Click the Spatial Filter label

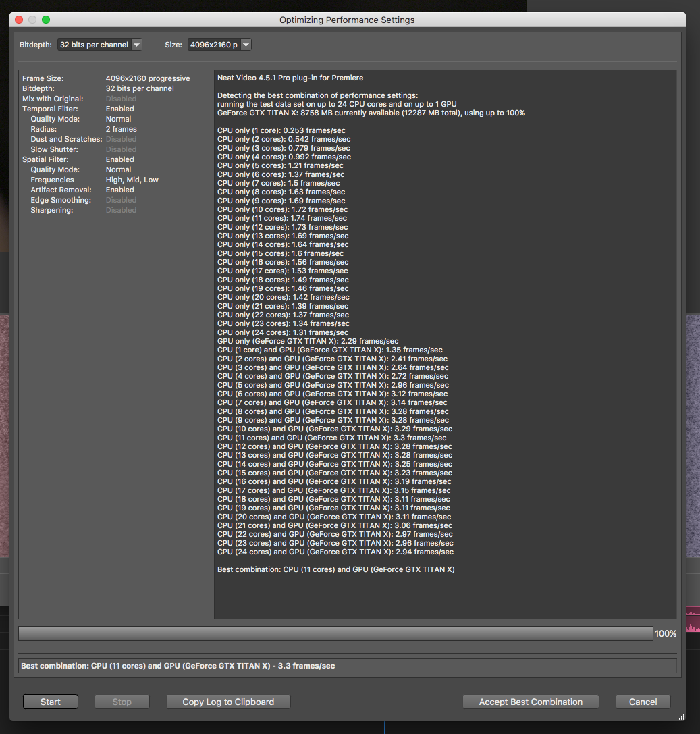click(45, 159)
